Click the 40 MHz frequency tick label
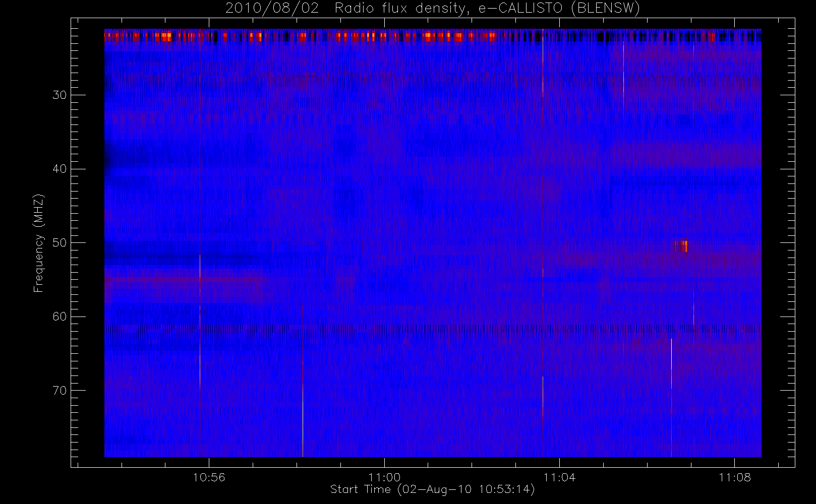 click(60, 169)
